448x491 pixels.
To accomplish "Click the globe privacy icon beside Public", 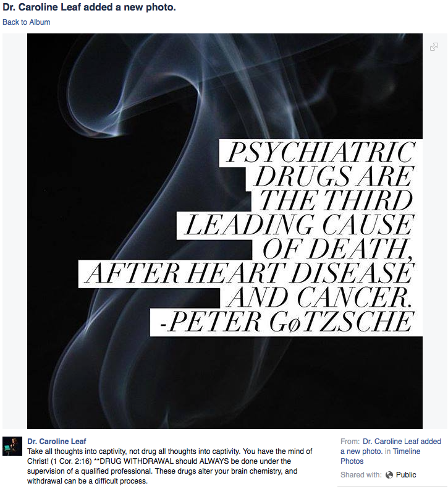I will click(x=389, y=475).
